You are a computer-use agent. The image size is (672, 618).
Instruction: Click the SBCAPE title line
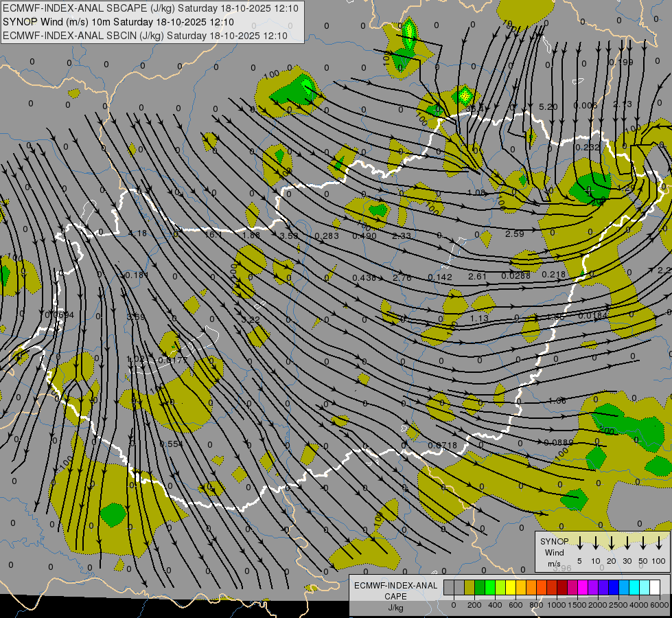coord(150,8)
